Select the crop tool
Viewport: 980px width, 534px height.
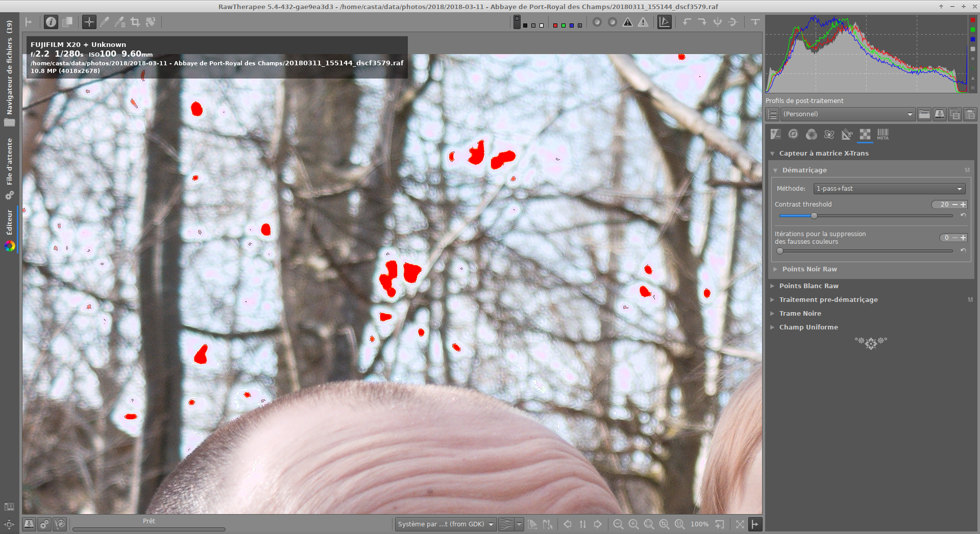[x=135, y=22]
